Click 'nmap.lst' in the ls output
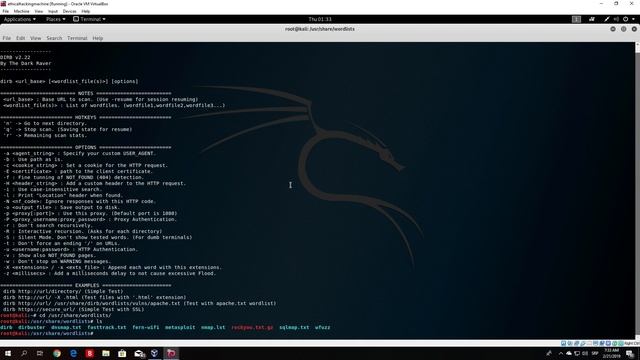The height and width of the screenshot is (360, 640). tap(213, 327)
